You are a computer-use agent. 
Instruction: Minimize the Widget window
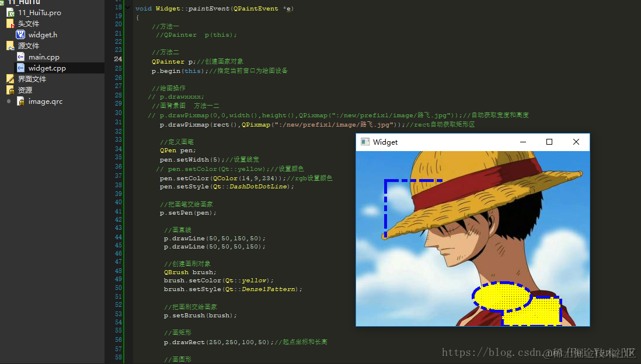(523, 142)
